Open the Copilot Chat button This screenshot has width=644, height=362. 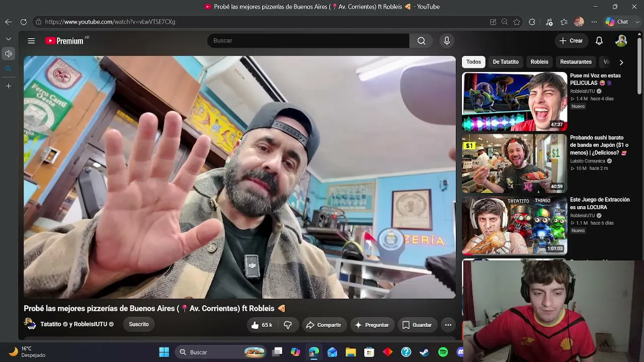pos(617,22)
